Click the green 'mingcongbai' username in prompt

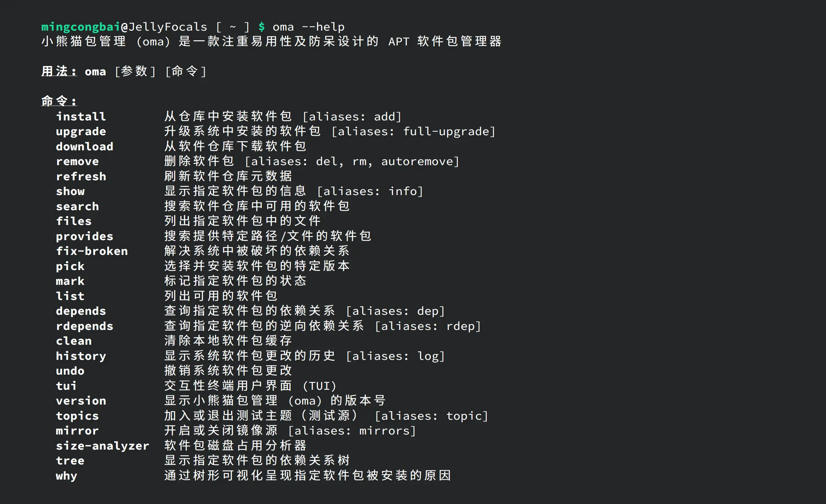tap(81, 27)
